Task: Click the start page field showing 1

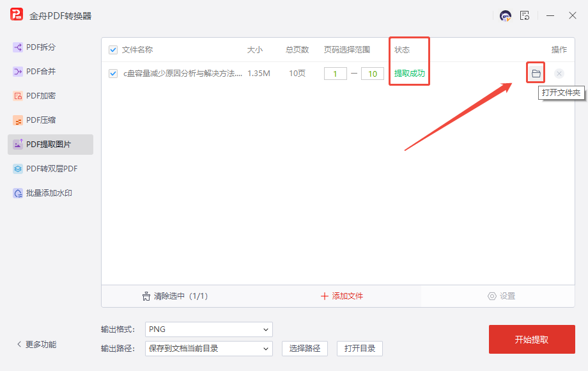Action: (x=336, y=74)
